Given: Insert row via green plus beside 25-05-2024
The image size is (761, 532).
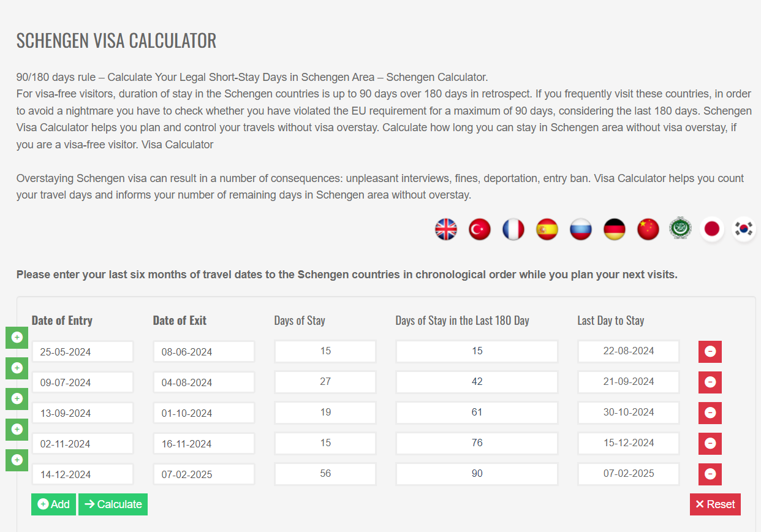Looking at the screenshot, I should pos(17,337).
